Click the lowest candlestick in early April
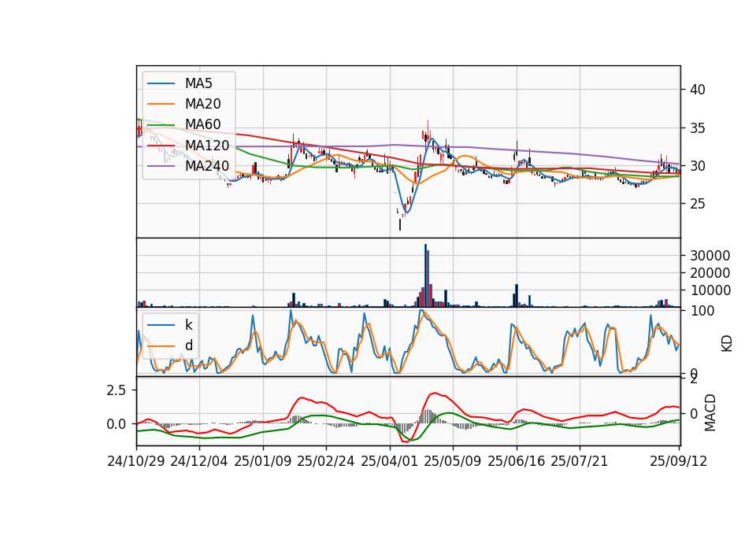Image resolution: width=756 pixels, height=543 pixels. coord(400,224)
